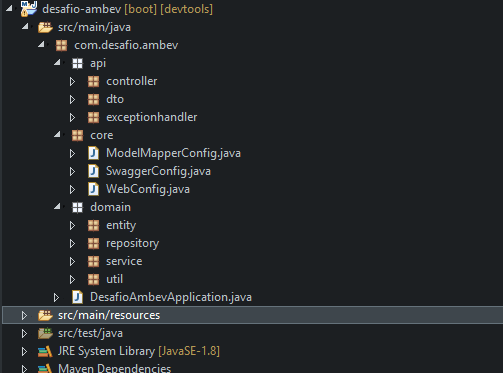Select ModelMapperConfig.java file name
The image size is (503, 373).
point(173,153)
